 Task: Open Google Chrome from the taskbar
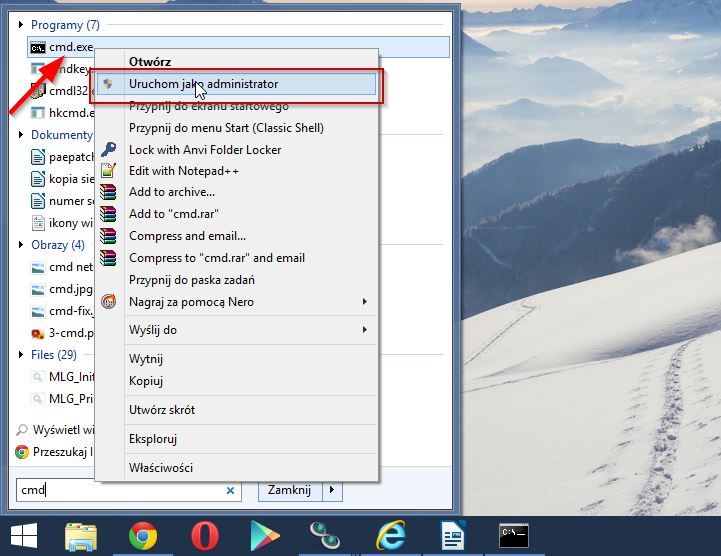[x=143, y=536]
